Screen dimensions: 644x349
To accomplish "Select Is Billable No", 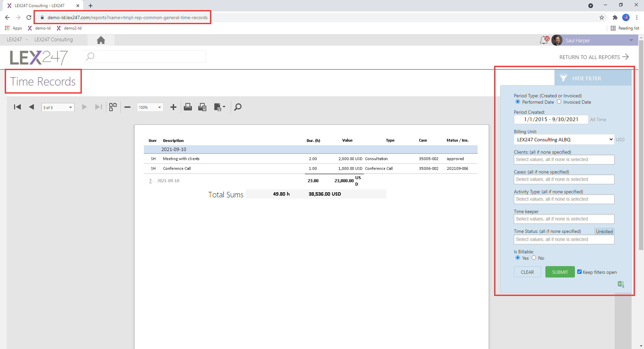I will click(x=534, y=258).
